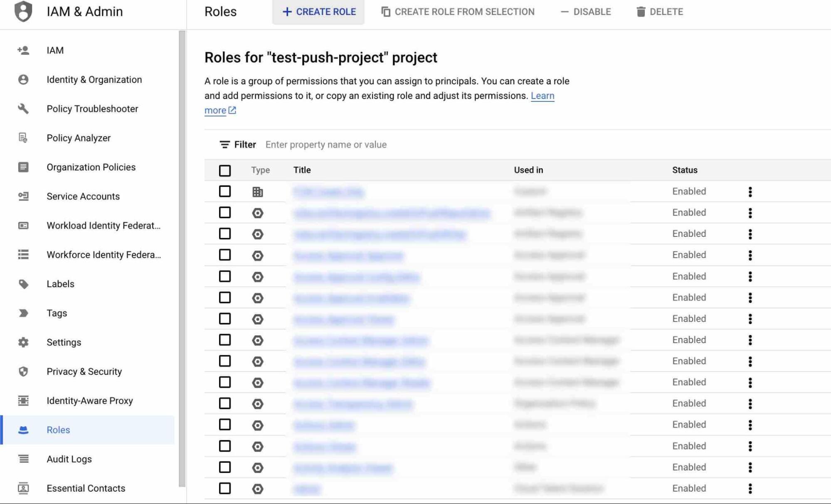
Task: Click the Roles tab in sidebar navigation
Action: point(58,429)
